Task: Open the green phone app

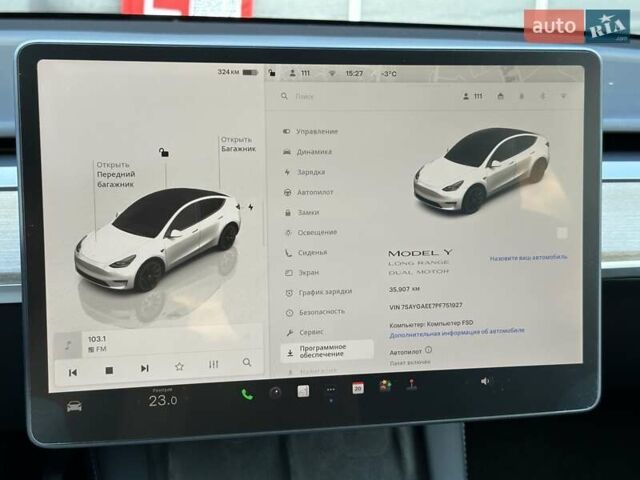Action: pos(247,394)
